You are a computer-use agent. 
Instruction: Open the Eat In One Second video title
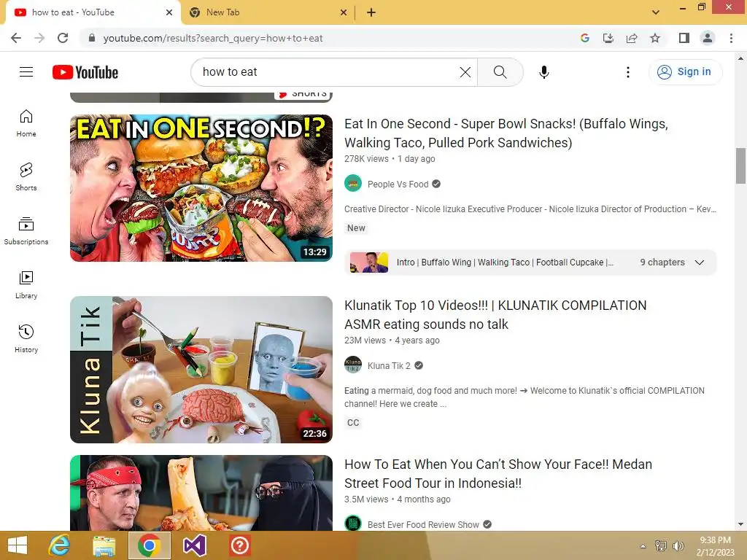(x=506, y=133)
